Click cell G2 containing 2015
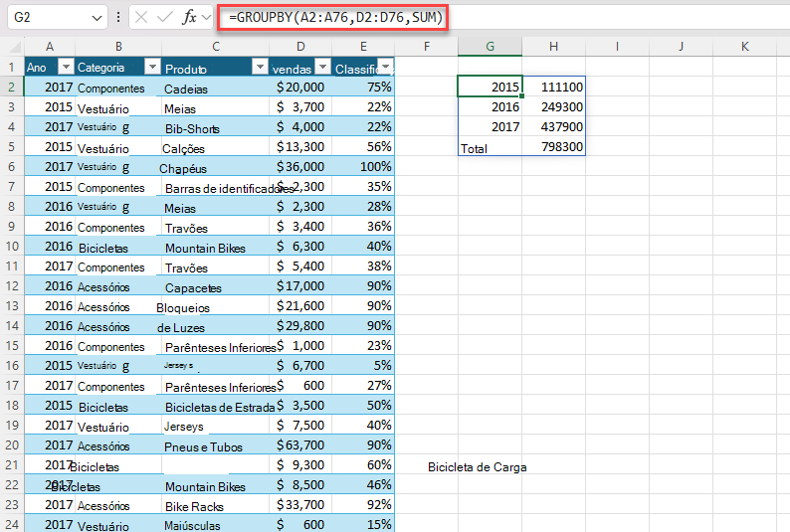Image resolution: width=790 pixels, height=532 pixels. pyautogui.click(x=490, y=87)
